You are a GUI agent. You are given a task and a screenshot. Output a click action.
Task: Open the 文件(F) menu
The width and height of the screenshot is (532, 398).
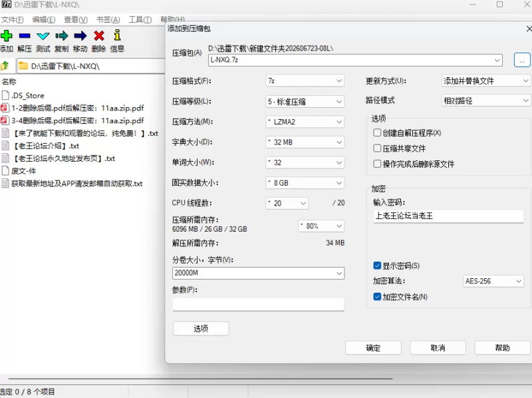pos(12,20)
